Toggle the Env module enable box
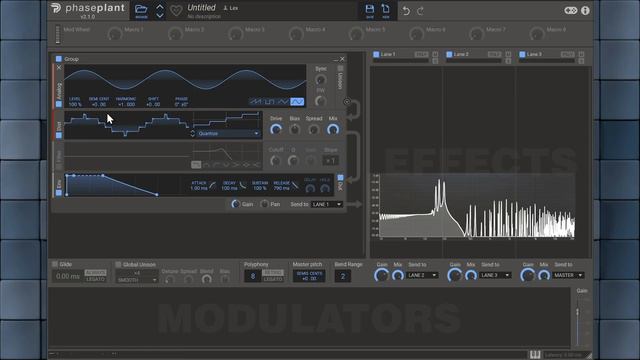 tap(59, 192)
